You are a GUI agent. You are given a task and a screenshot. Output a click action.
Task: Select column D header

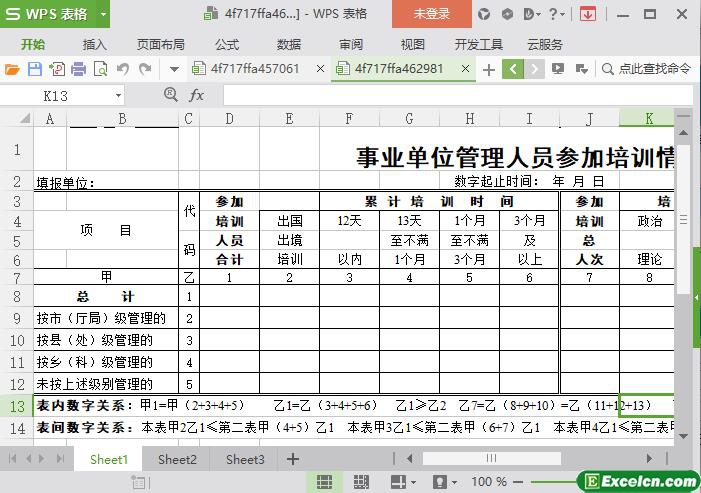click(x=229, y=119)
